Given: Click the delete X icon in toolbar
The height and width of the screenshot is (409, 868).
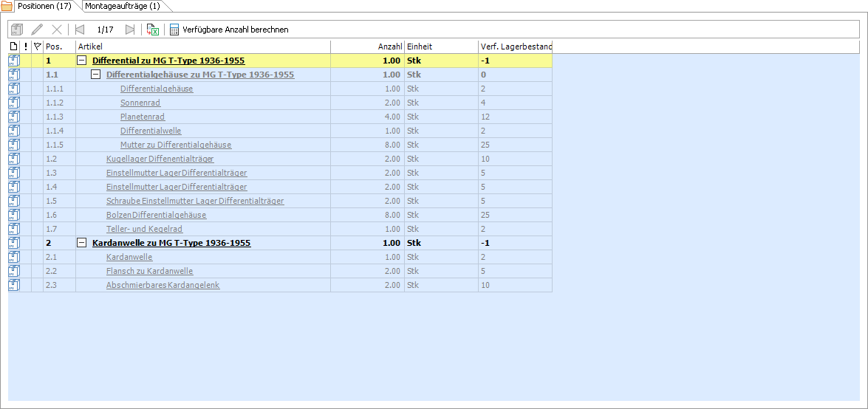Looking at the screenshot, I should pyautogui.click(x=57, y=30).
